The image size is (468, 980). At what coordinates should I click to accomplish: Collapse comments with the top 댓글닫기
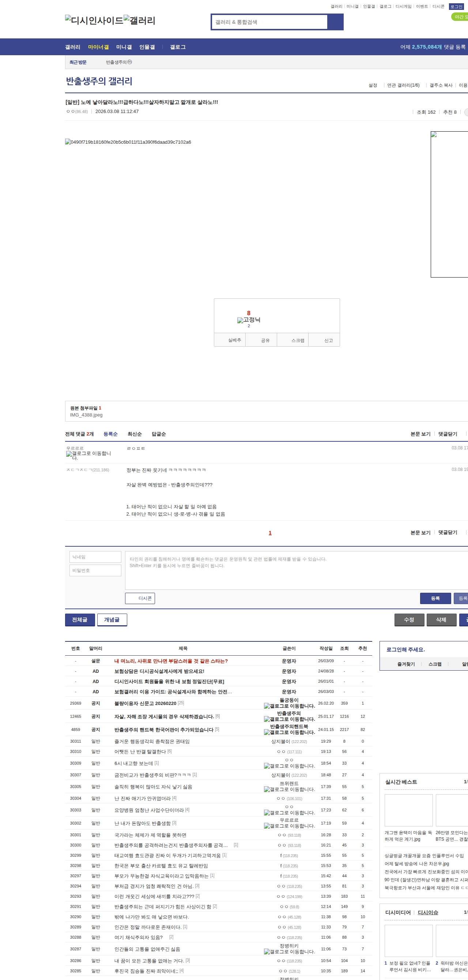coord(448,434)
